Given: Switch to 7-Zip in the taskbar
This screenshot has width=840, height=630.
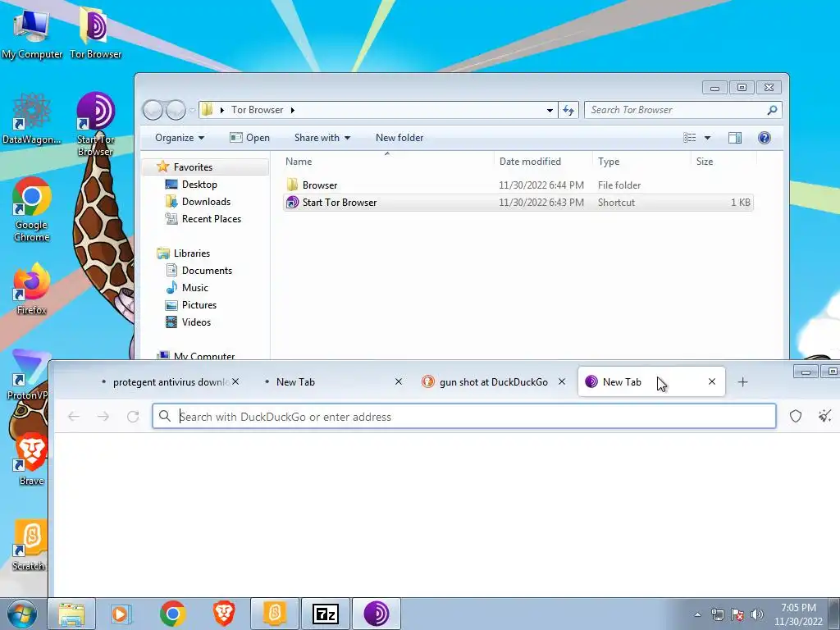Looking at the screenshot, I should pos(326,614).
